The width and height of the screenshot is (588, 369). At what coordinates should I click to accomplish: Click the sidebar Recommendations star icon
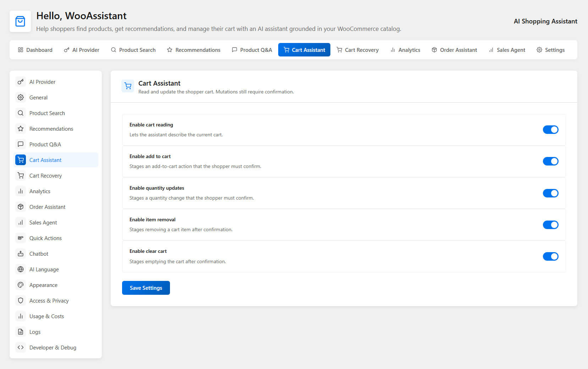click(21, 129)
